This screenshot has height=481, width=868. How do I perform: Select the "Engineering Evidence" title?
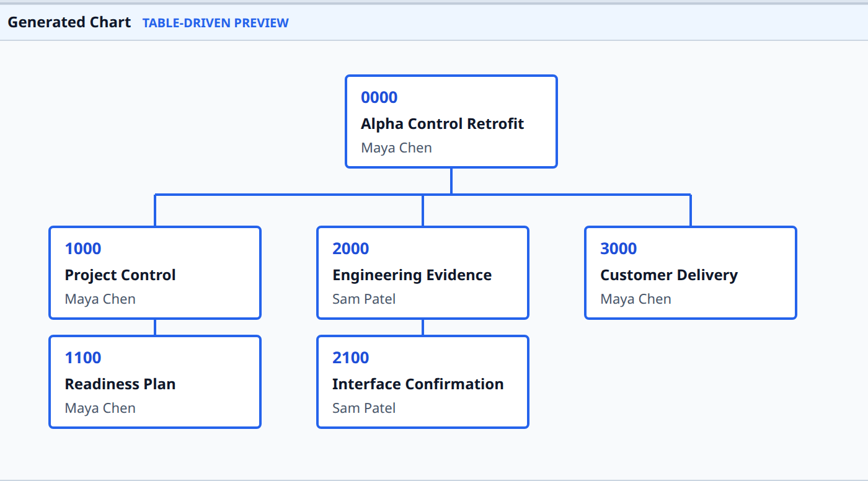tap(412, 275)
